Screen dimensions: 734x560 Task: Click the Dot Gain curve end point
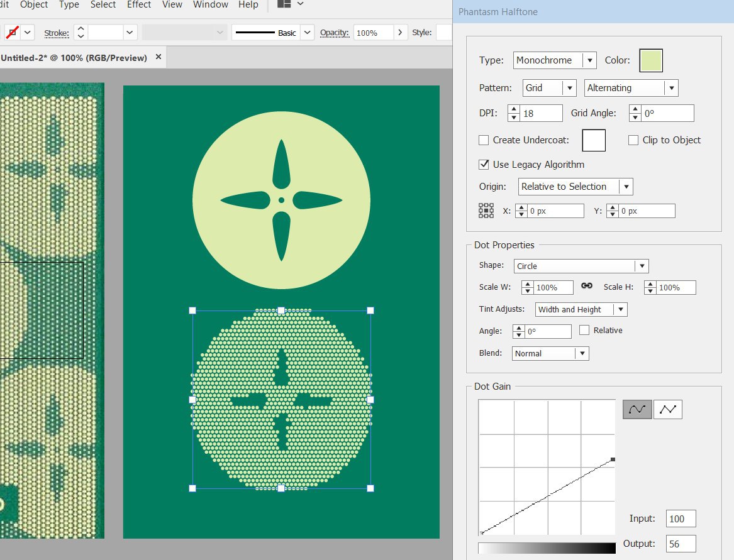[x=613, y=459]
